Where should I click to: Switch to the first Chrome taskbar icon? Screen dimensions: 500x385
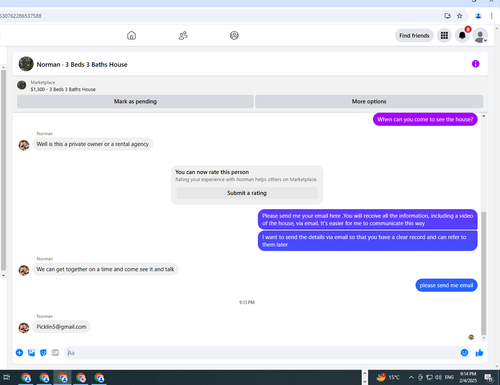point(26,378)
